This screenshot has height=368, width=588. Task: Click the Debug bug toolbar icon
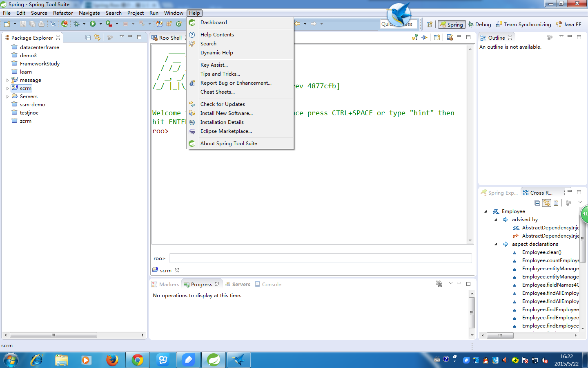click(76, 24)
